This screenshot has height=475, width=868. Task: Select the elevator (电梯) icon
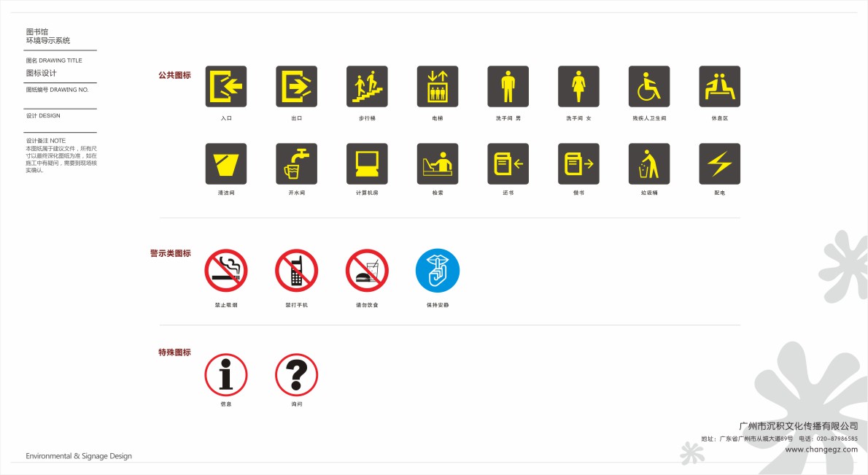[438, 86]
